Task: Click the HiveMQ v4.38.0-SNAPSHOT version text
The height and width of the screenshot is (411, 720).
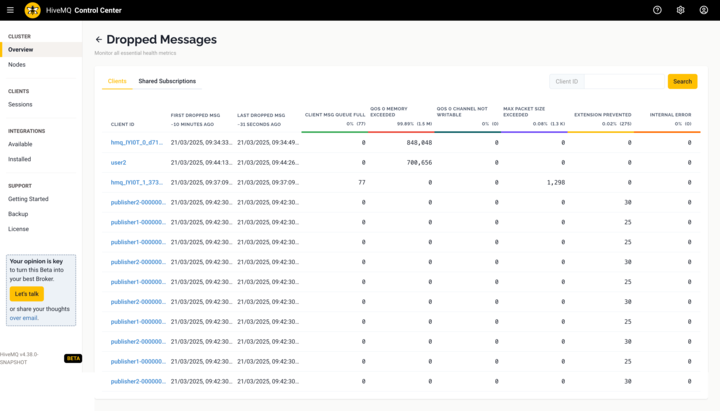Action: coord(19,358)
